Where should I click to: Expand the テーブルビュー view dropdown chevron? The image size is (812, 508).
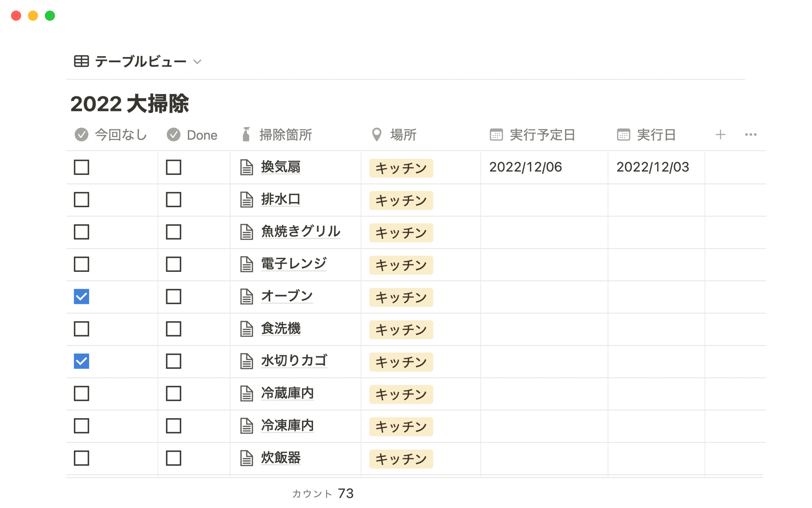[x=197, y=62]
